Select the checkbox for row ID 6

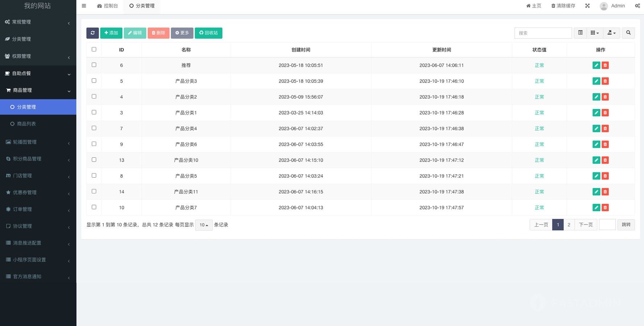(94, 65)
